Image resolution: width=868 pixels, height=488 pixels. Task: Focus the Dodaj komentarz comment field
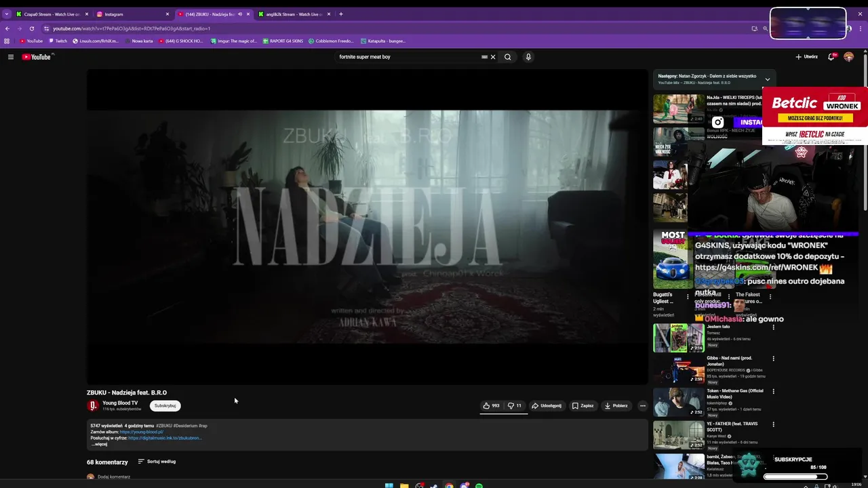[114, 476]
